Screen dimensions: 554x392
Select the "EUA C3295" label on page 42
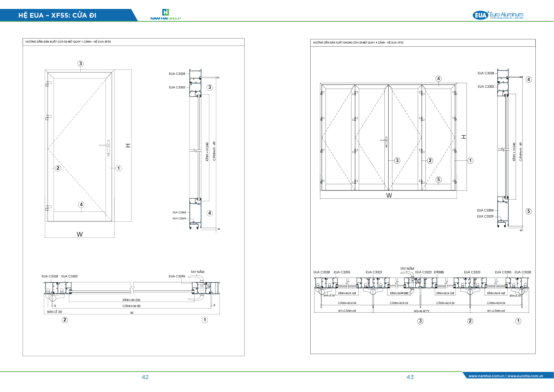pyautogui.click(x=177, y=276)
